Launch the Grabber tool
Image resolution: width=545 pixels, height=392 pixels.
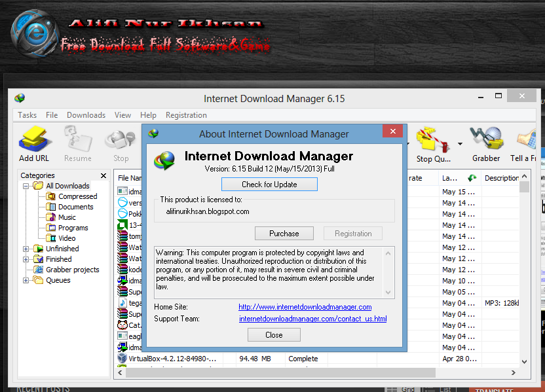click(x=486, y=145)
